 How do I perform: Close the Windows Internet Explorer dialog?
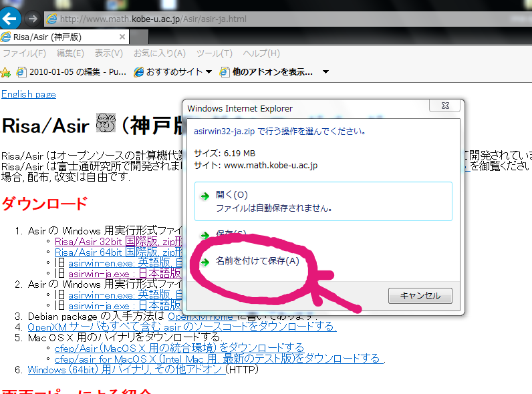tap(445, 106)
